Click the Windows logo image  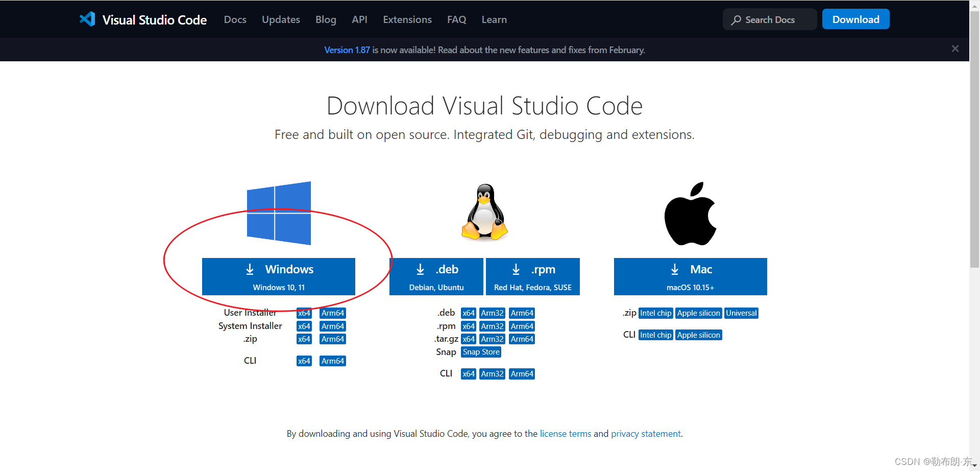pos(279,213)
